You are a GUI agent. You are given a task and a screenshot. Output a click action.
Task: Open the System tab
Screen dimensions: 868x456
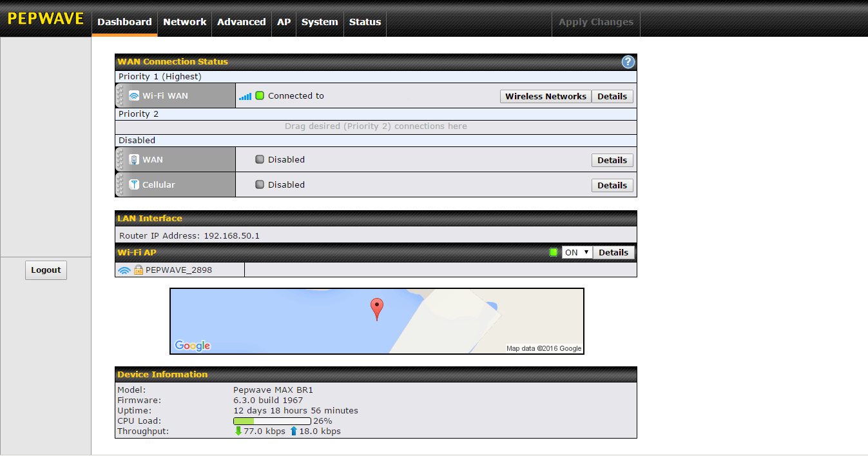click(x=320, y=22)
